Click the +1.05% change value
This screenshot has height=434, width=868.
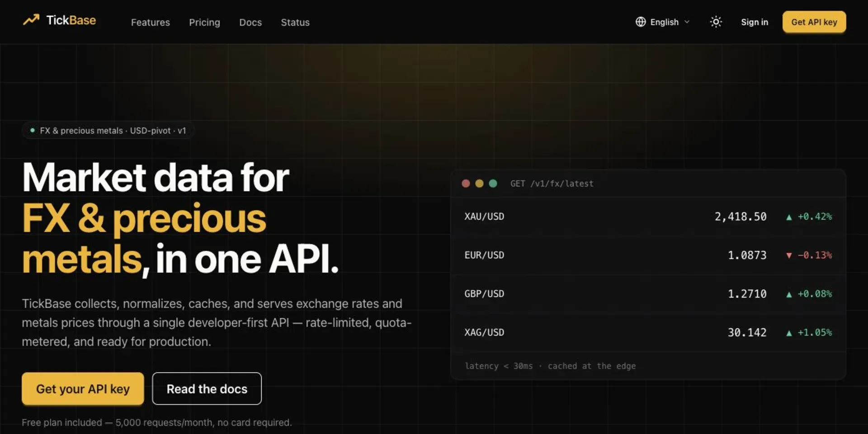coord(815,332)
